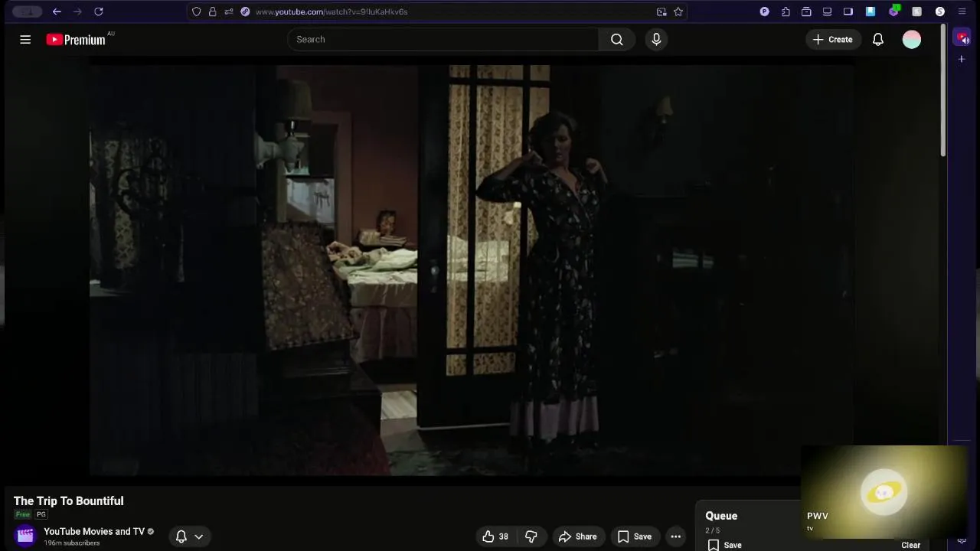The width and height of the screenshot is (980, 551).
Task: Open the YouTube hamburger guide menu
Action: point(25,40)
